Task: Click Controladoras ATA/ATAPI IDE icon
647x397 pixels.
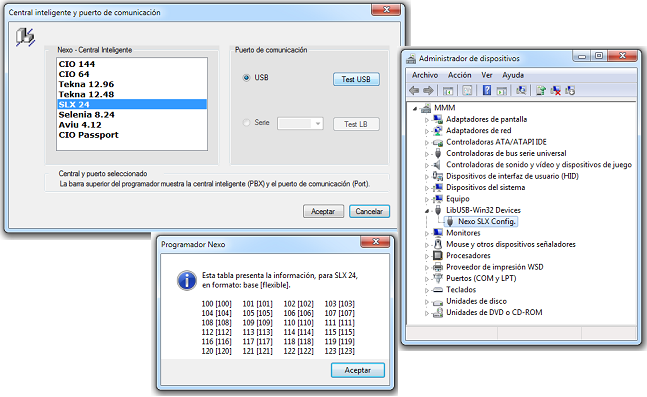Action: click(x=438, y=142)
